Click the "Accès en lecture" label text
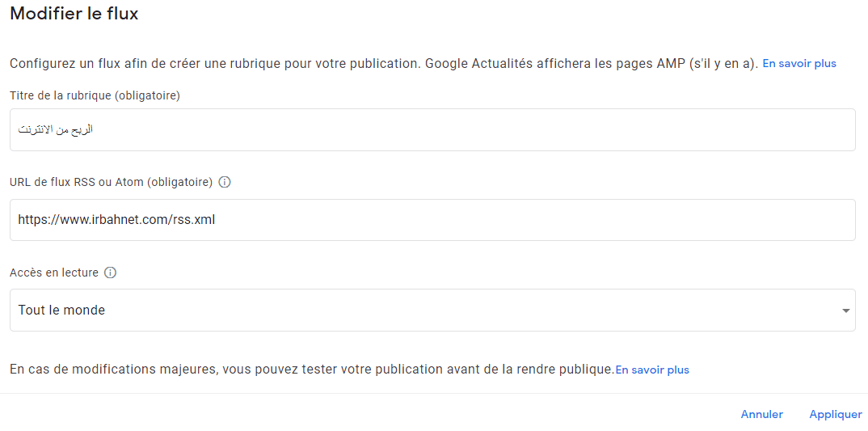 (54, 273)
